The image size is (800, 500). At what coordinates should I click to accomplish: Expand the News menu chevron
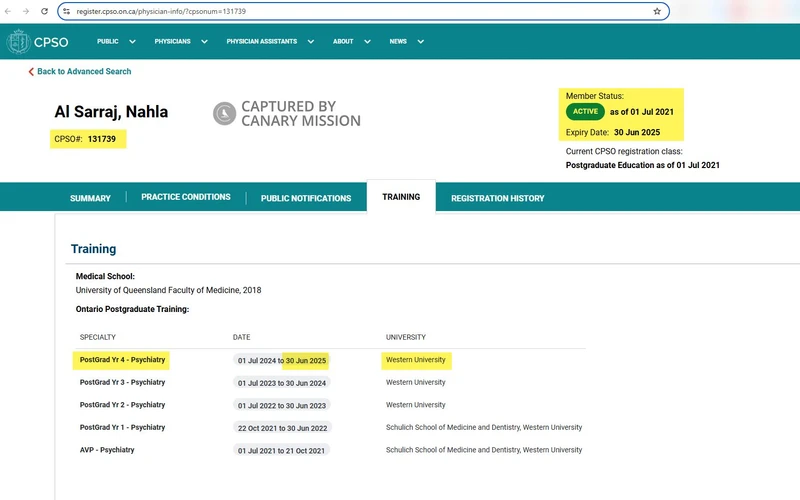tap(420, 42)
